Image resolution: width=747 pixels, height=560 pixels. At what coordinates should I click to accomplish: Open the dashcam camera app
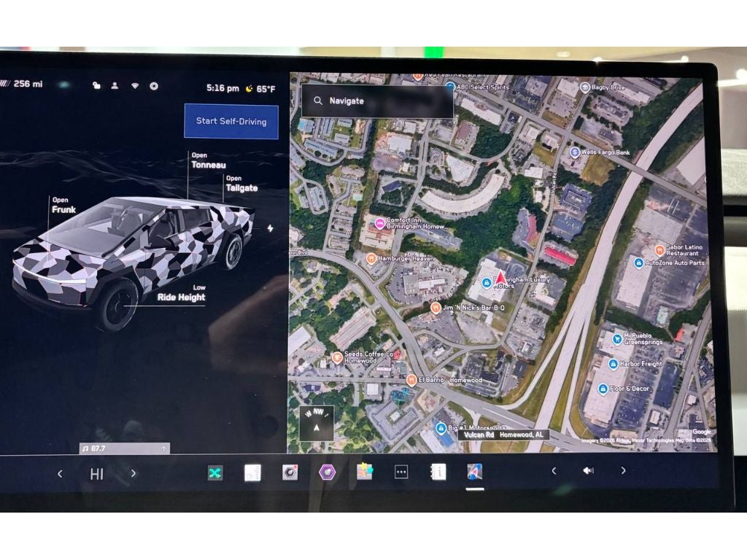coord(290,472)
